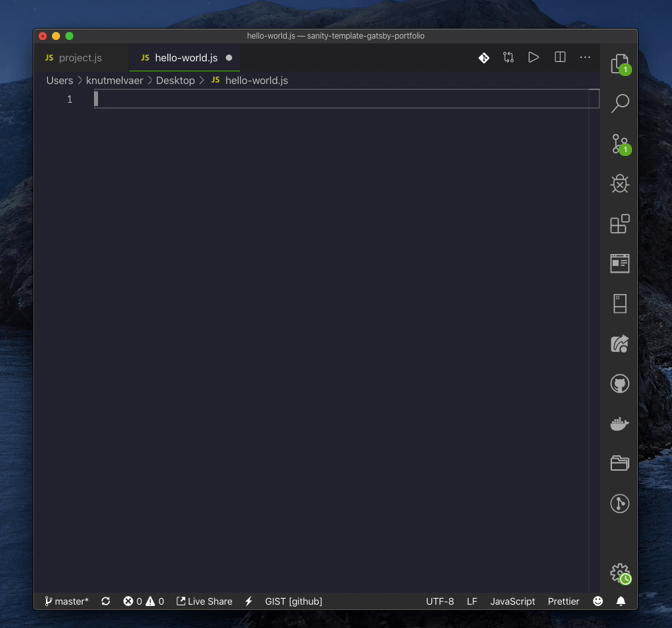Toggle the split editor layout

pyautogui.click(x=559, y=57)
